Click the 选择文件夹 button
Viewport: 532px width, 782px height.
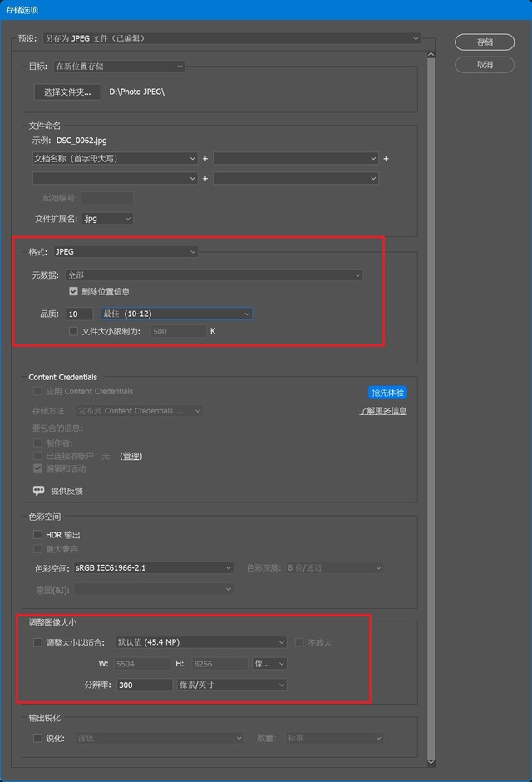click(x=67, y=92)
